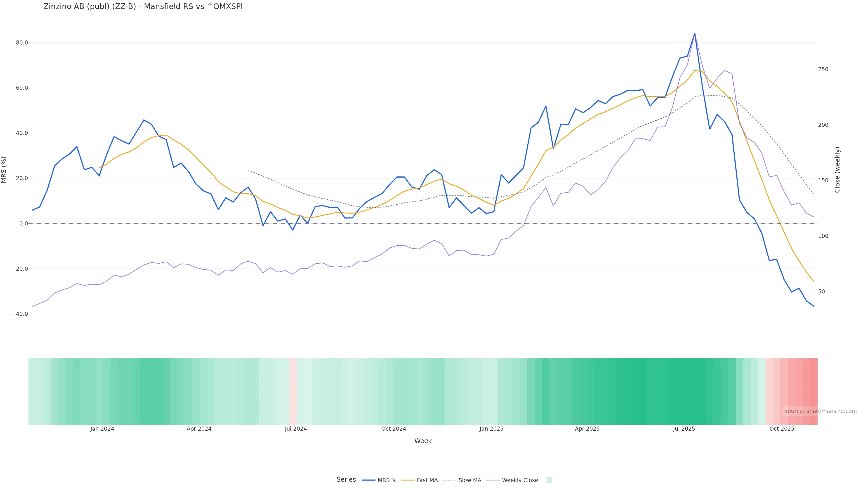Image resolution: width=868 pixels, height=488 pixels.
Task: Select the Jan 2024 x-axis label
Action: pos(102,429)
